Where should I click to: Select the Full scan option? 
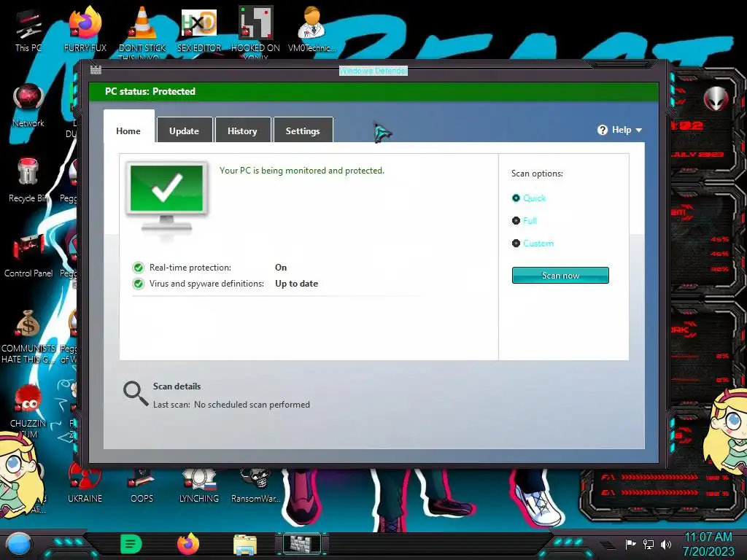524,220
